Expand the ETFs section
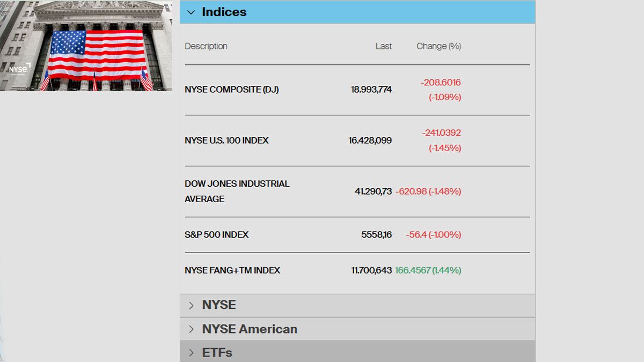644x362 pixels. (217, 352)
